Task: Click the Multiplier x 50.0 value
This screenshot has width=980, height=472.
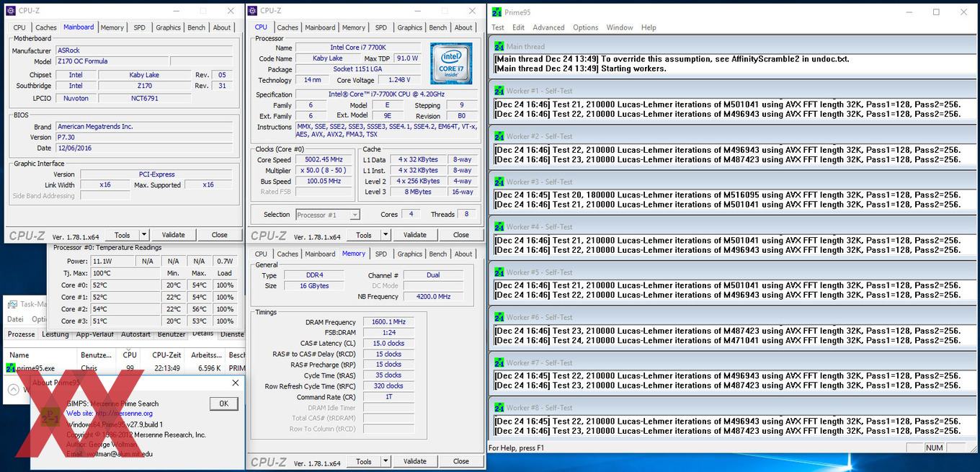Action: click(324, 171)
